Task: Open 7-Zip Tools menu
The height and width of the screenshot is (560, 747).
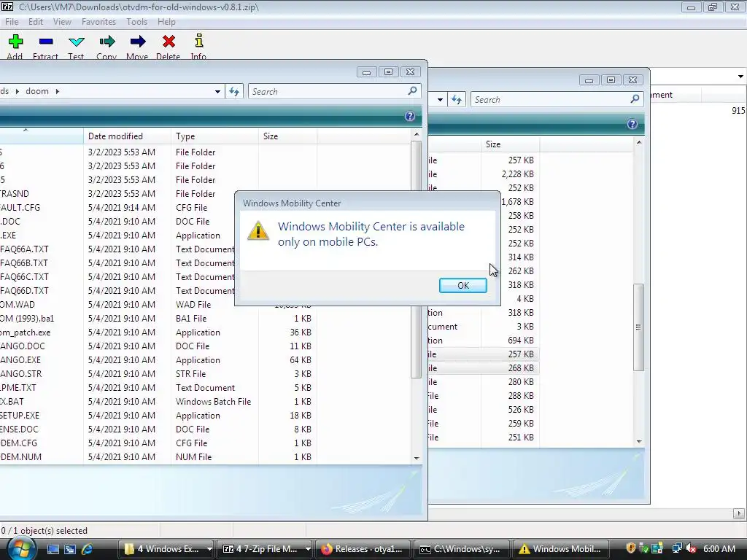Action: (136, 22)
